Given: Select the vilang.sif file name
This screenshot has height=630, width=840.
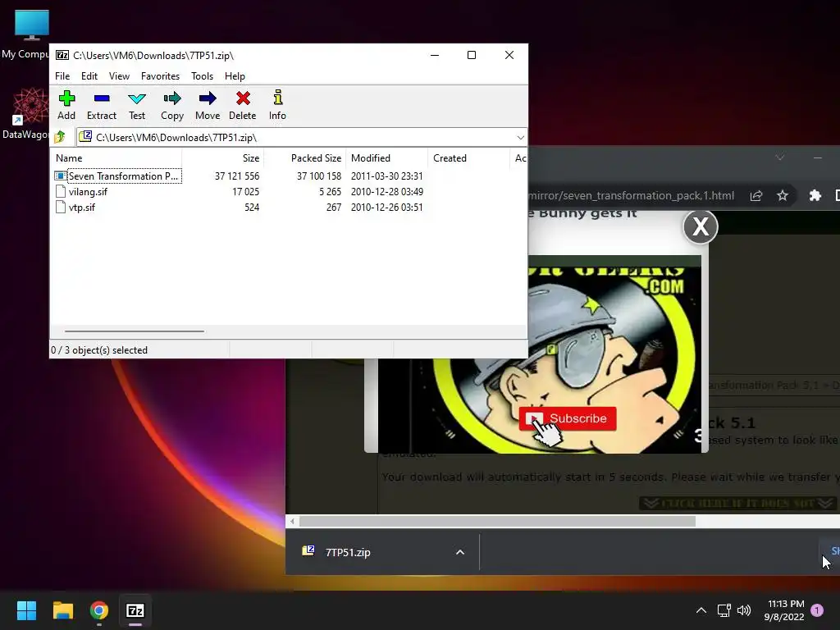Looking at the screenshot, I should point(88,191).
